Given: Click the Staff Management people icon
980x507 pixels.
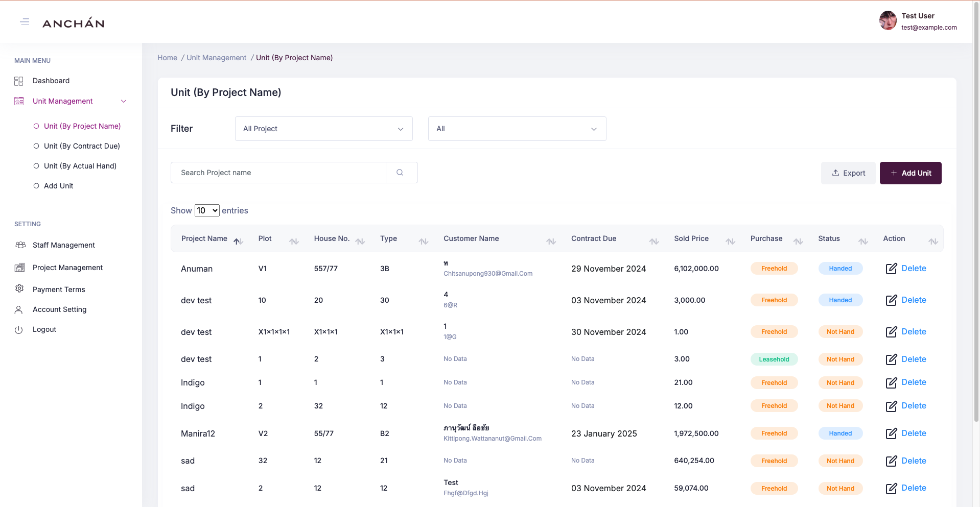Looking at the screenshot, I should 20,245.
